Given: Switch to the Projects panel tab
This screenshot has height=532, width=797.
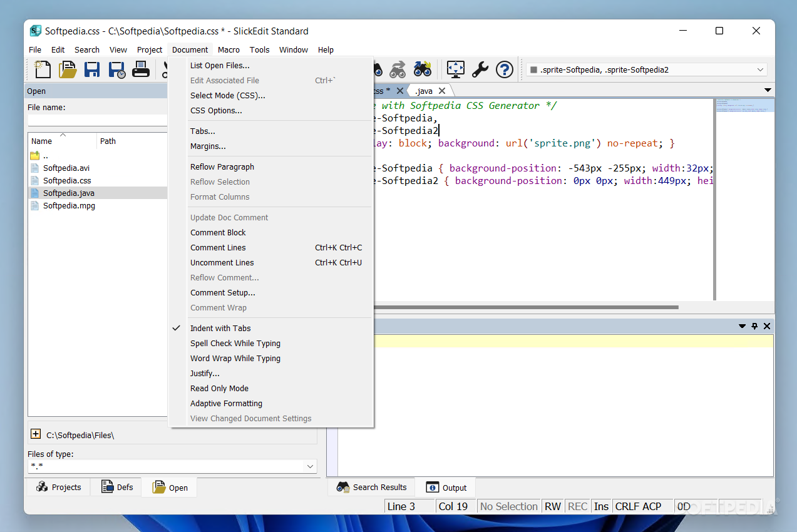Looking at the screenshot, I should (x=59, y=487).
